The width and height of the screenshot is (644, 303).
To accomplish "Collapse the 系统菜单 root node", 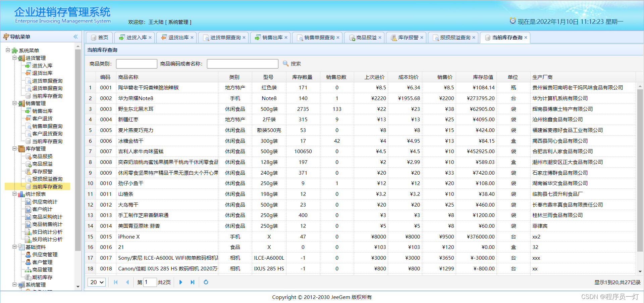I will click(x=8, y=50).
